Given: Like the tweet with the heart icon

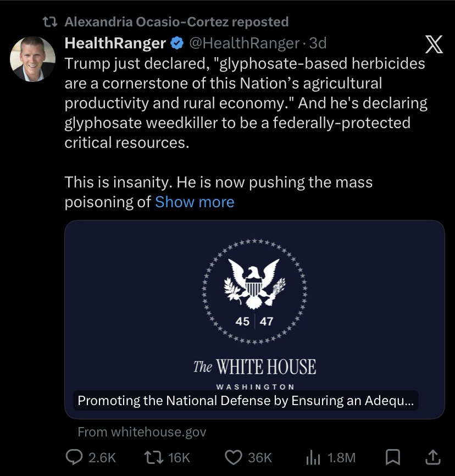Looking at the screenshot, I should pos(233,457).
